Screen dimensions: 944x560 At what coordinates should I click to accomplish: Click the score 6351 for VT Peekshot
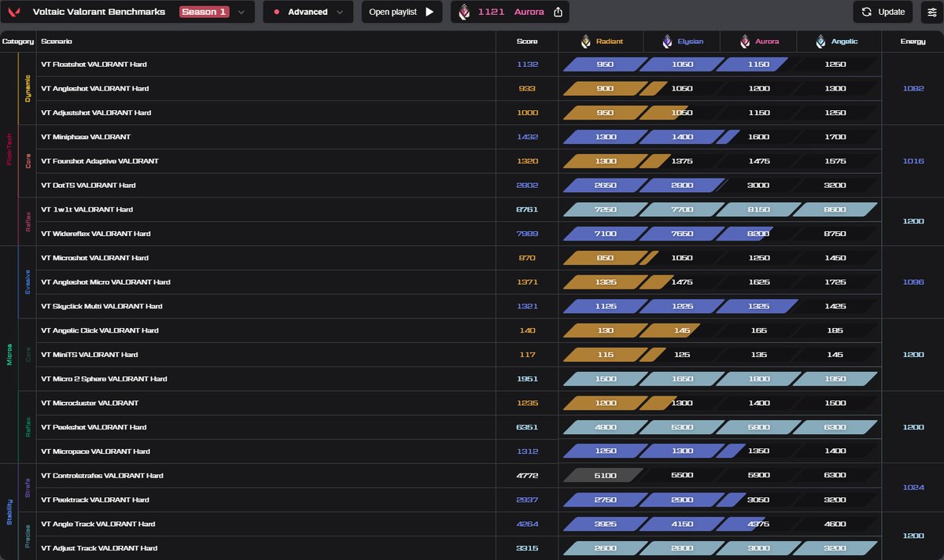pos(527,428)
